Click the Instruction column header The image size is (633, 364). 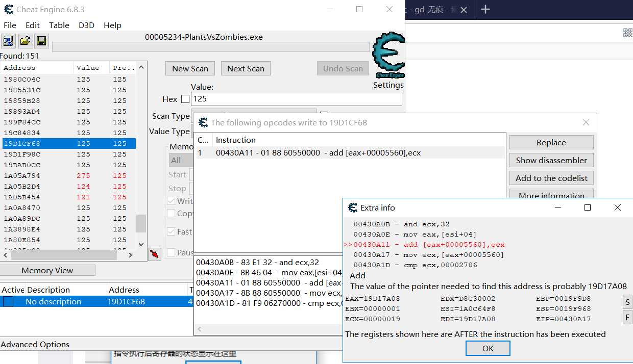(359, 140)
